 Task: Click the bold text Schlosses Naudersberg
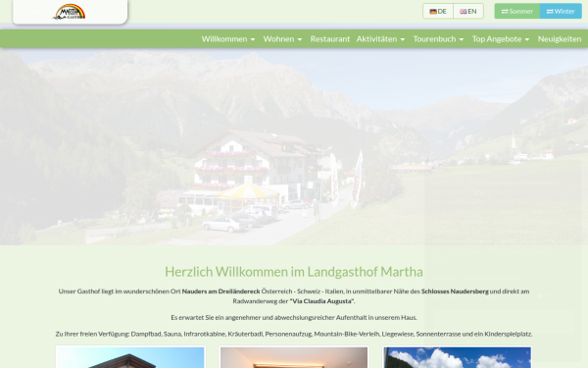pyautogui.click(x=455, y=291)
